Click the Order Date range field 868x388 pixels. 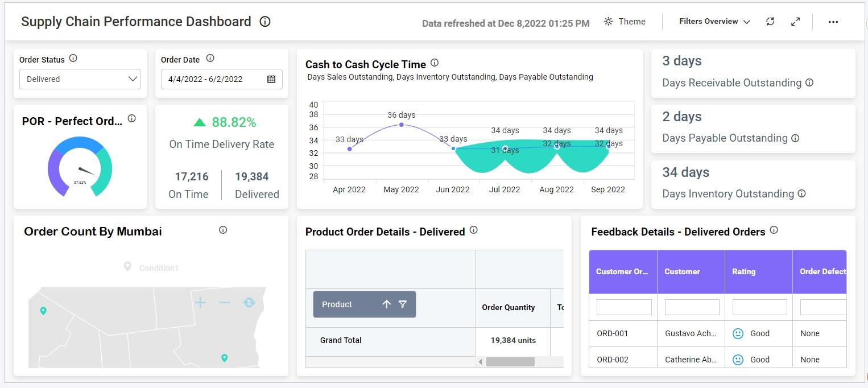[213, 79]
